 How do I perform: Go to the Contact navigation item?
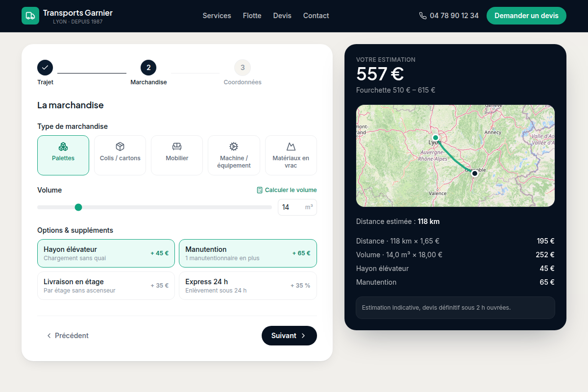click(x=316, y=16)
